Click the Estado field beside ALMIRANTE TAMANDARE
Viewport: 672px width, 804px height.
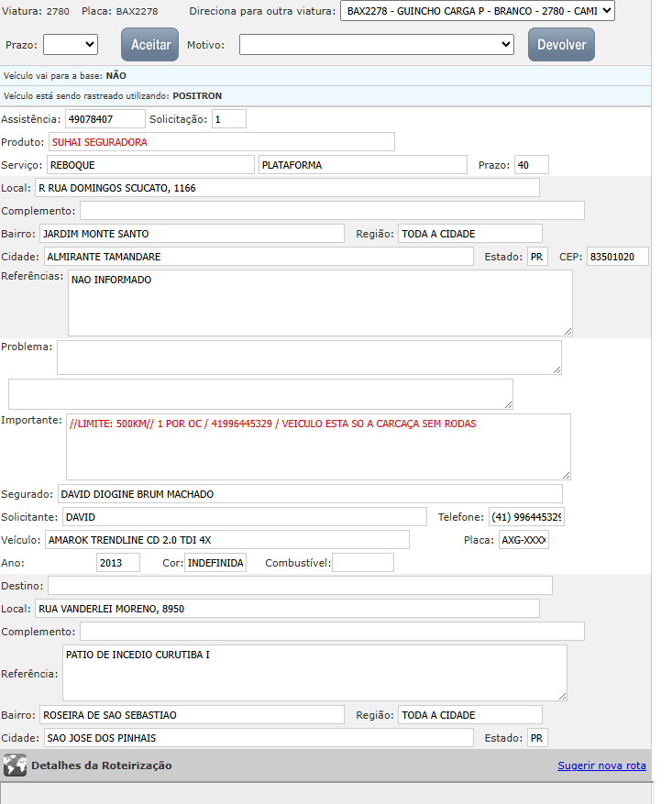click(538, 257)
